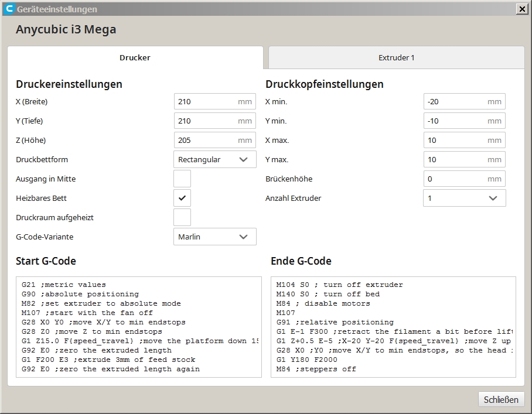
Task: Click the Cura logo icon in title bar
Action: coord(9,9)
